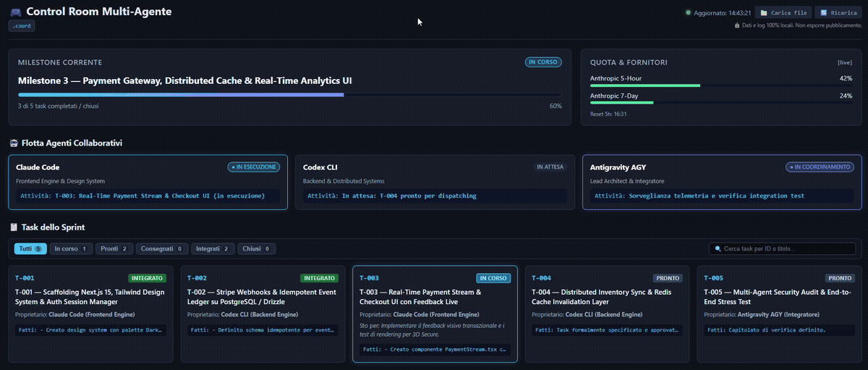Screen dimensions: 868x370
Task: Click the green status dot near Aggiornato
Action: pos(688,13)
